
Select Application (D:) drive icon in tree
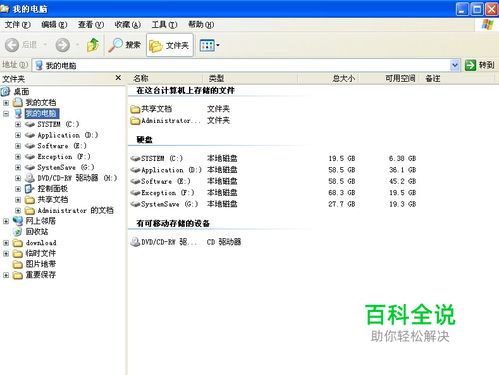[30, 135]
